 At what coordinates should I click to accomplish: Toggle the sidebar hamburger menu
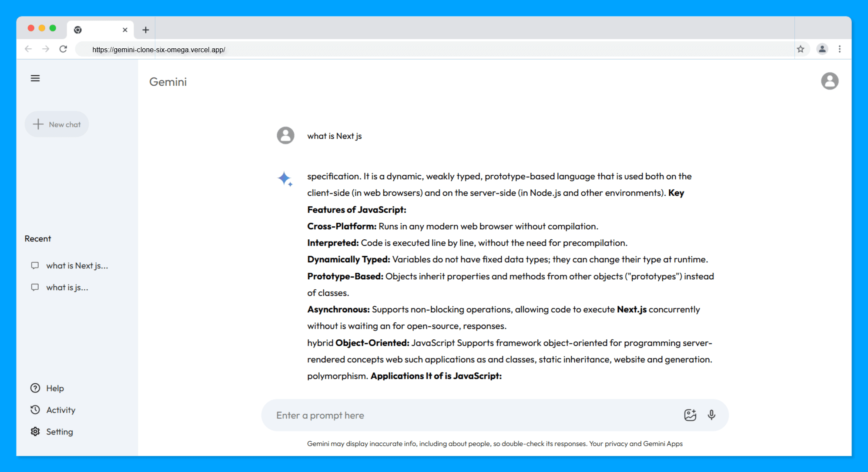pyautogui.click(x=35, y=78)
